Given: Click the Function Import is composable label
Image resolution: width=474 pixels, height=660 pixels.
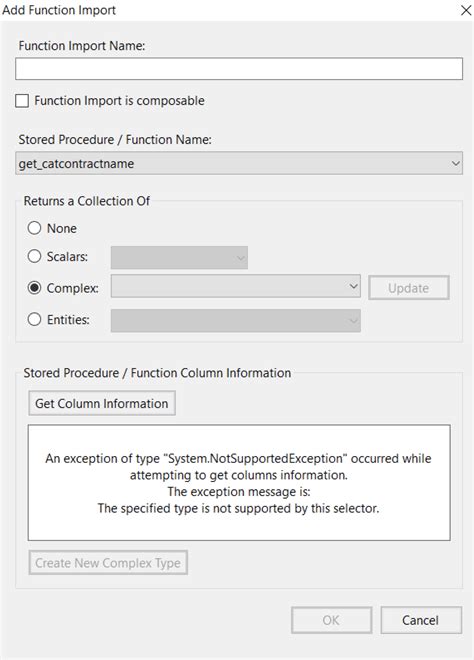Looking at the screenshot, I should coord(120,101).
